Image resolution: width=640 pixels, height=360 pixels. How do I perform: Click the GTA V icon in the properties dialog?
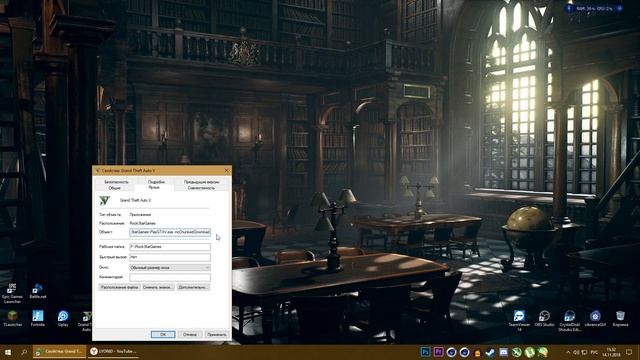tap(104, 200)
